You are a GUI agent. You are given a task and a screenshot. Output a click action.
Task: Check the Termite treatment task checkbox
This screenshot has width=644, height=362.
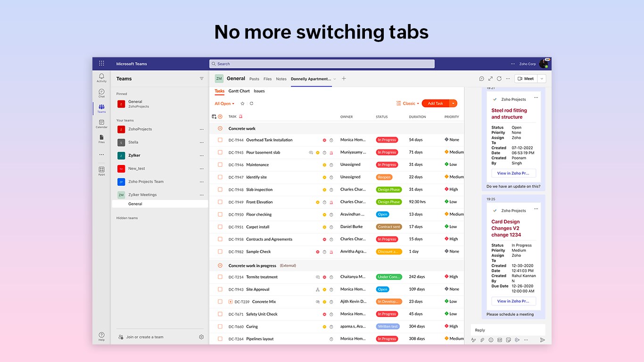pyautogui.click(x=220, y=277)
